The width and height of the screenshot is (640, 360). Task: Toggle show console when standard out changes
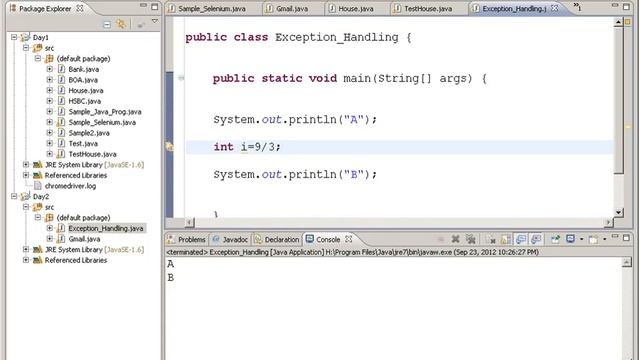pos(521,239)
